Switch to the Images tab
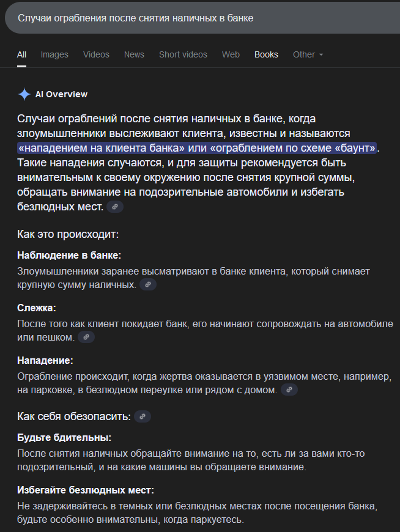This screenshot has width=400, height=532. [54, 54]
